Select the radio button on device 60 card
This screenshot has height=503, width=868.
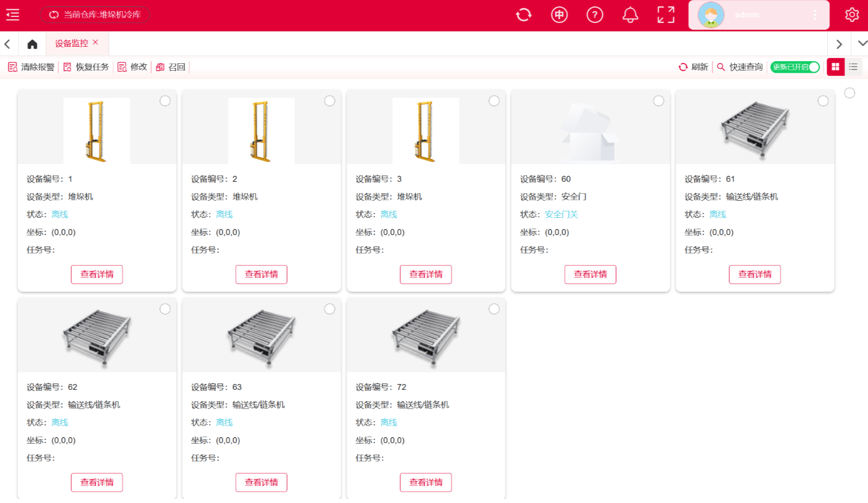click(659, 101)
